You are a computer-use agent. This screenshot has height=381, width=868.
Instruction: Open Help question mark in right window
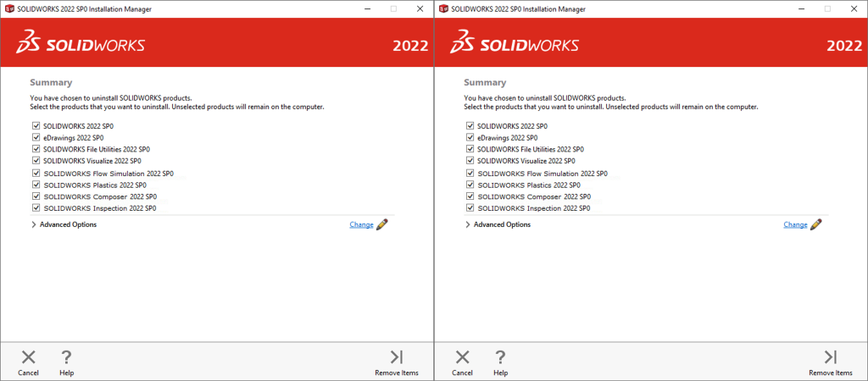click(x=500, y=357)
